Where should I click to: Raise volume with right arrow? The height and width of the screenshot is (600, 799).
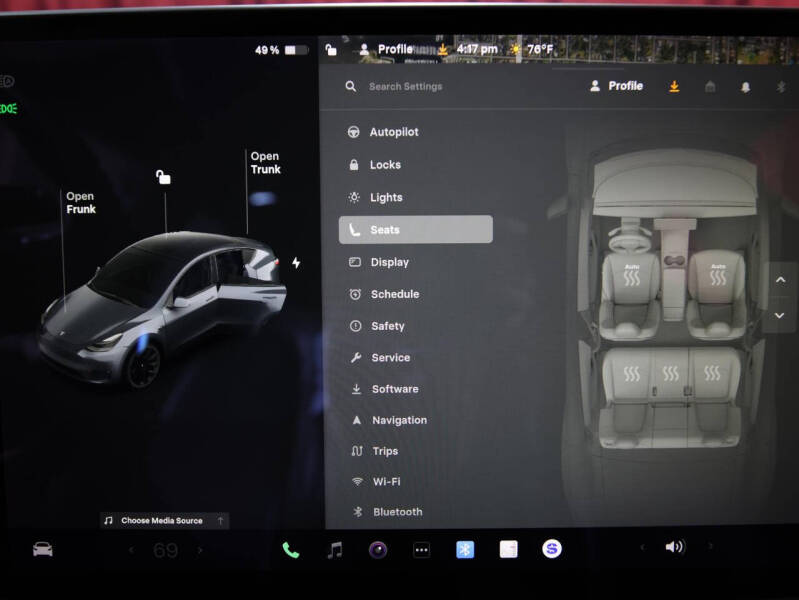coord(710,546)
